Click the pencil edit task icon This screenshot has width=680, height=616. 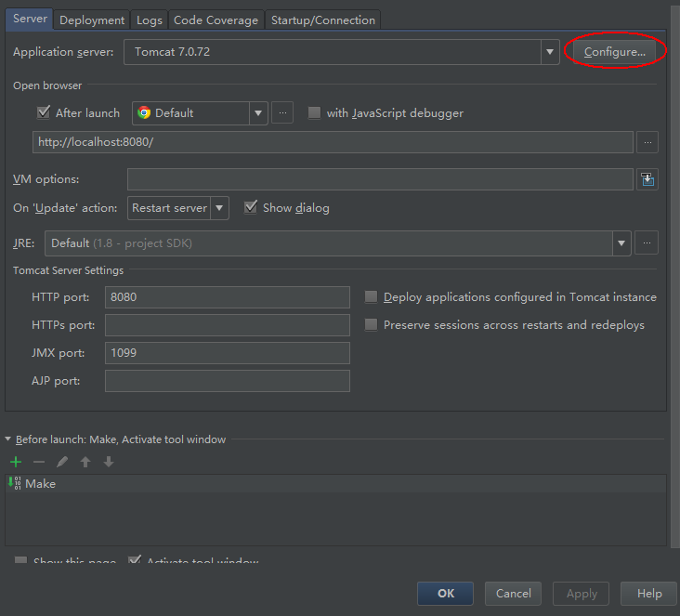click(x=62, y=462)
